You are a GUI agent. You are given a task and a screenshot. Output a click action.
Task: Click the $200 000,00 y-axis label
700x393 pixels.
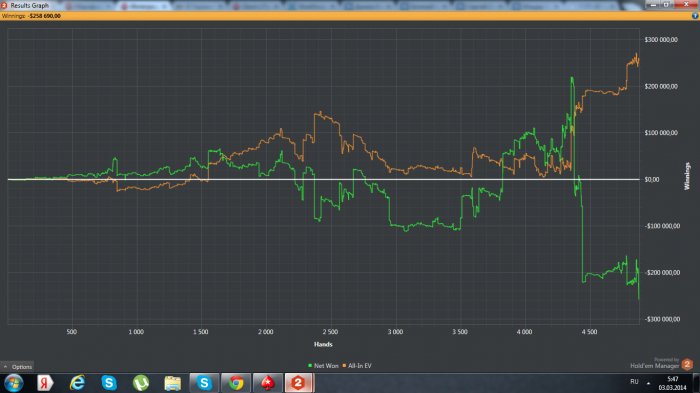click(661, 86)
